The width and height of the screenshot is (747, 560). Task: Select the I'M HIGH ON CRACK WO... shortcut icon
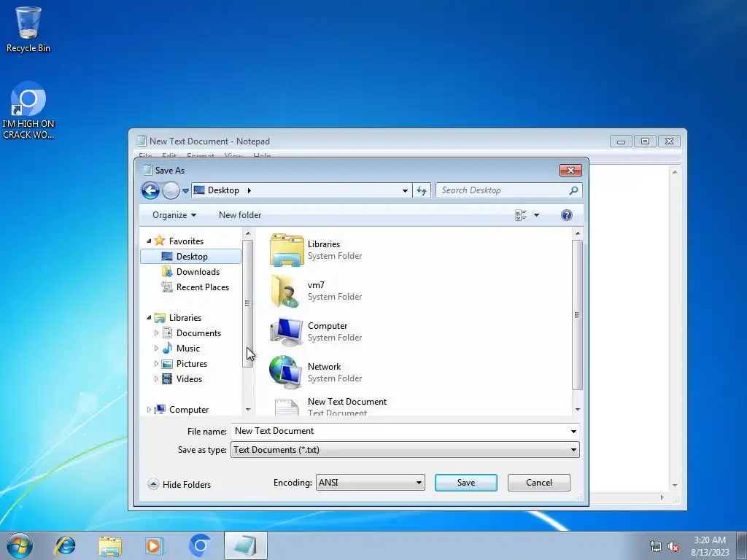coord(28,110)
